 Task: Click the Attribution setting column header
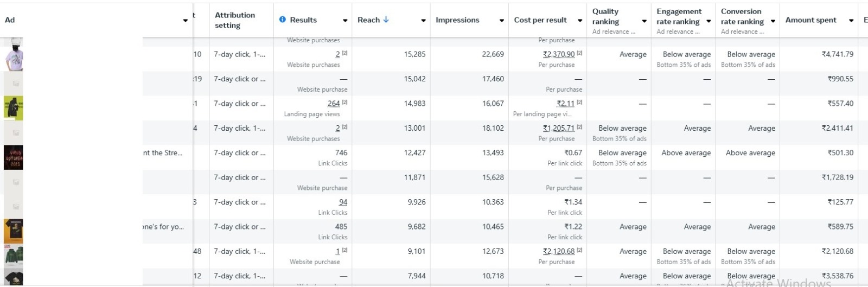(x=235, y=20)
